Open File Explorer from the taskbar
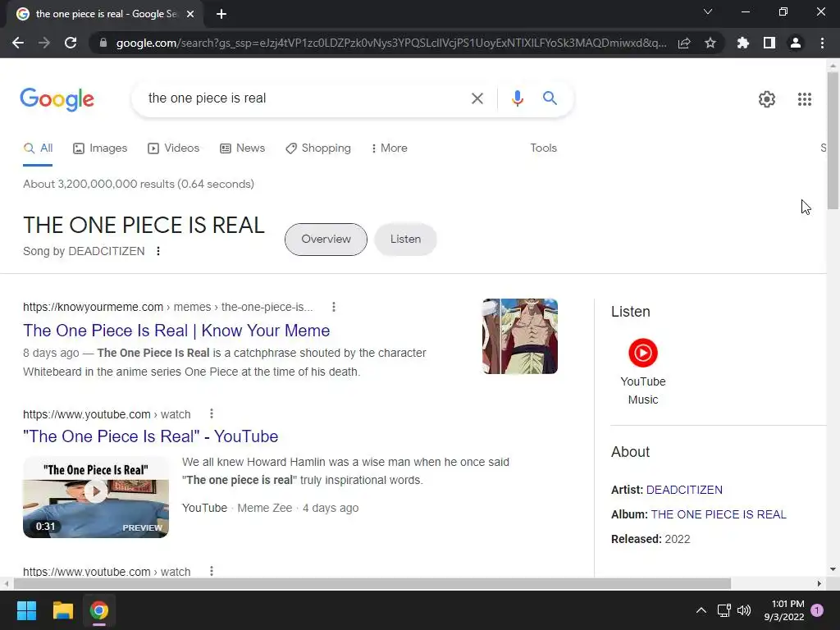Image resolution: width=840 pixels, height=630 pixels. 62,610
